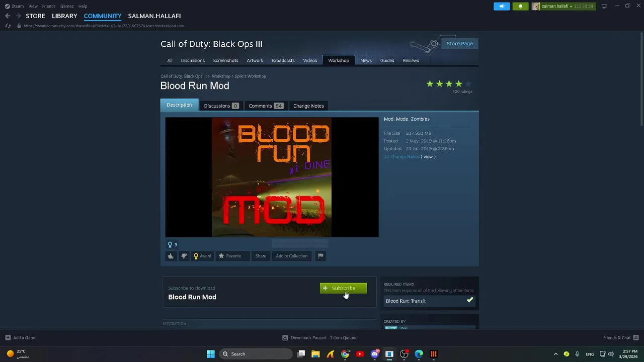Open the Description tab
Viewport: 644px width, 362px height.
pyautogui.click(x=179, y=105)
